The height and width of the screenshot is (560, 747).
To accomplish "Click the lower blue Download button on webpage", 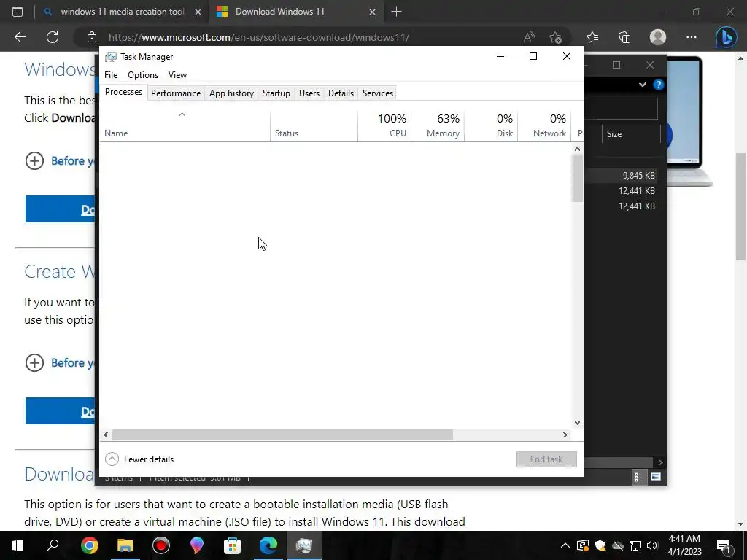I will (x=60, y=411).
